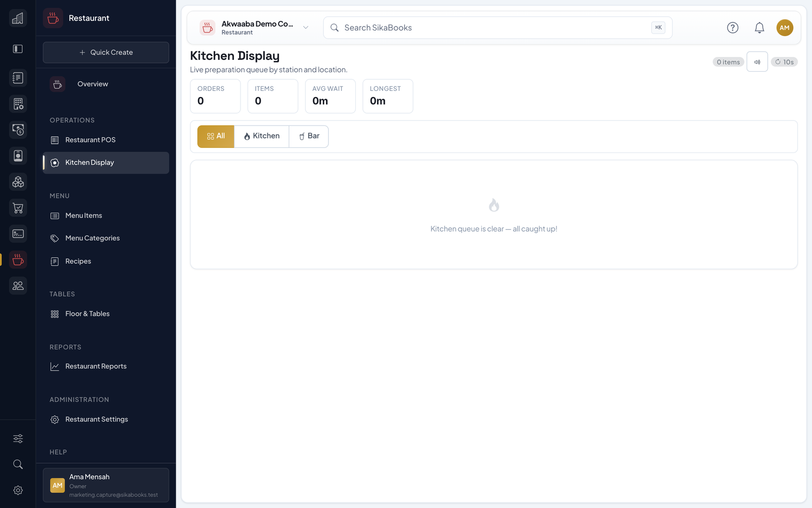Select the Restaurant coffee cup module icon

coord(18,260)
